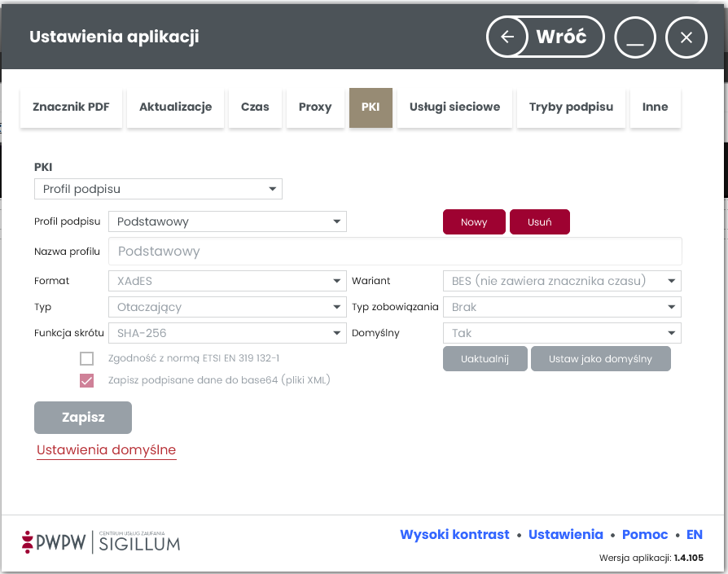Expand the Profil podpisu Podstawowy dropdown

(227, 221)
